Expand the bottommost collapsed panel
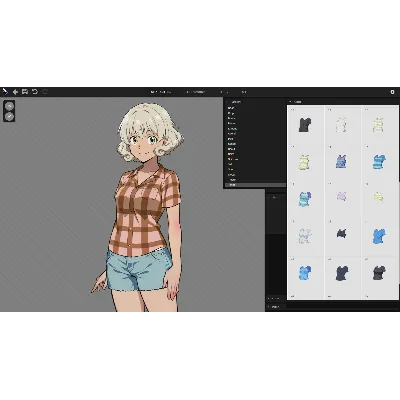The width and height of the screenshot is (400, 400). (x=269, y=307)
